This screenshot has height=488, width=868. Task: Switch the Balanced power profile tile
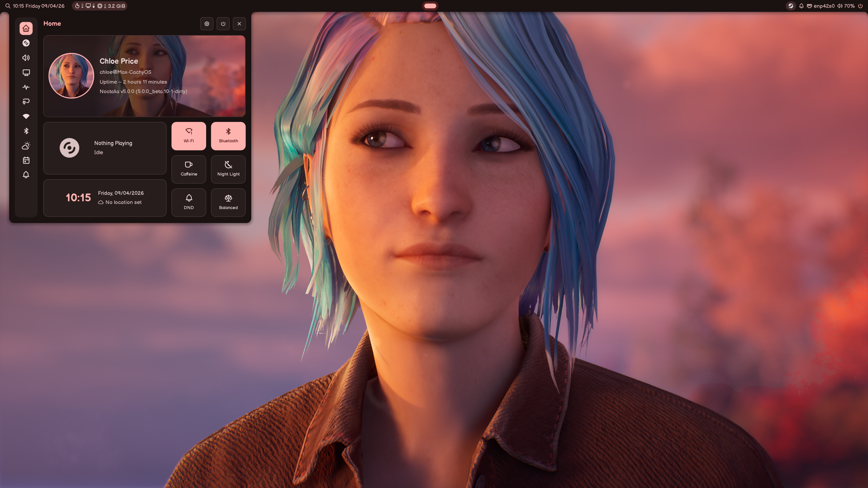[x=228, y=202]
